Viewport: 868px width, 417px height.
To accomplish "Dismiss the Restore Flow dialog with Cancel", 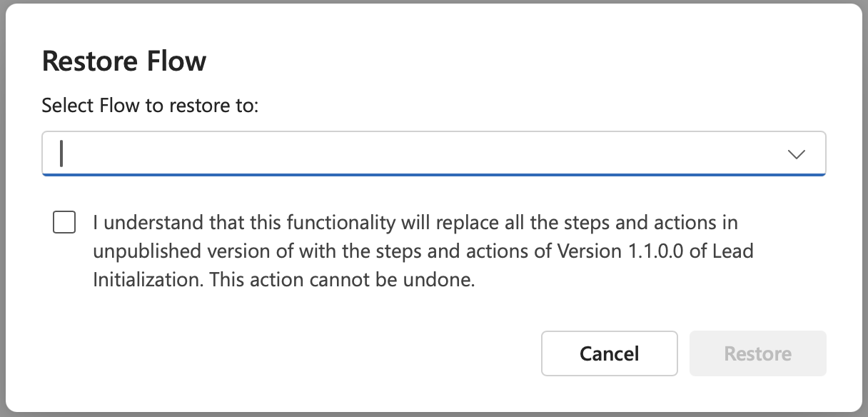I will click(x=609, y=353).
